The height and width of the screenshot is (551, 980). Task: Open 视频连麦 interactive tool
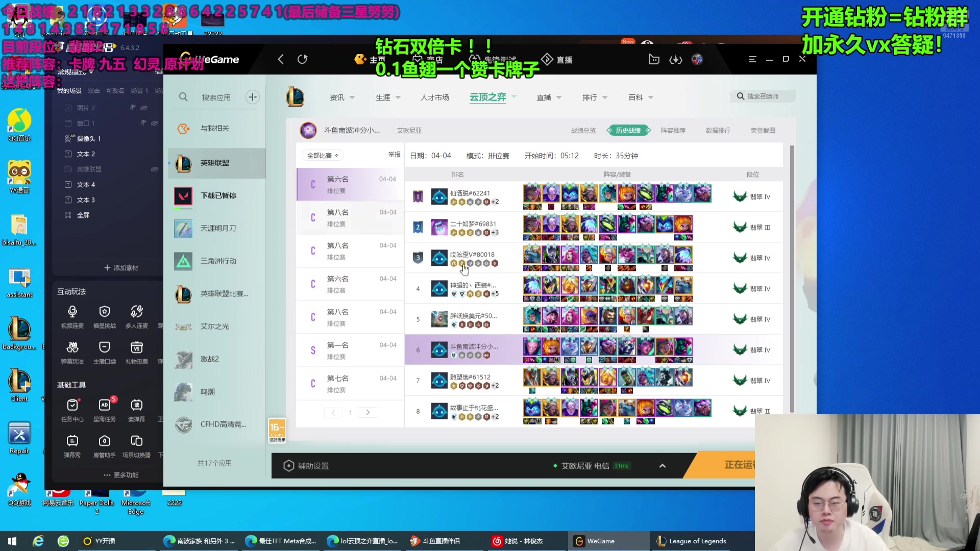[x=72, y=316]
